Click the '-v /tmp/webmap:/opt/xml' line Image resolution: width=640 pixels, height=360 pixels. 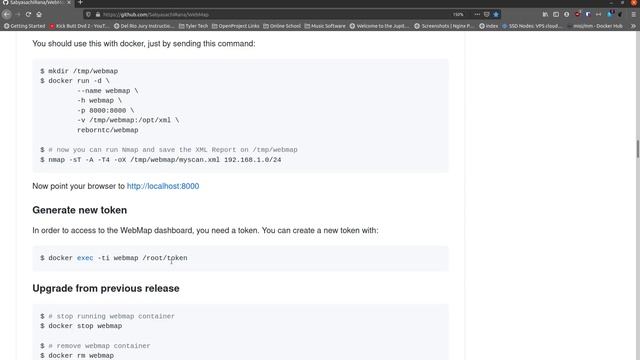click(128, 120)
